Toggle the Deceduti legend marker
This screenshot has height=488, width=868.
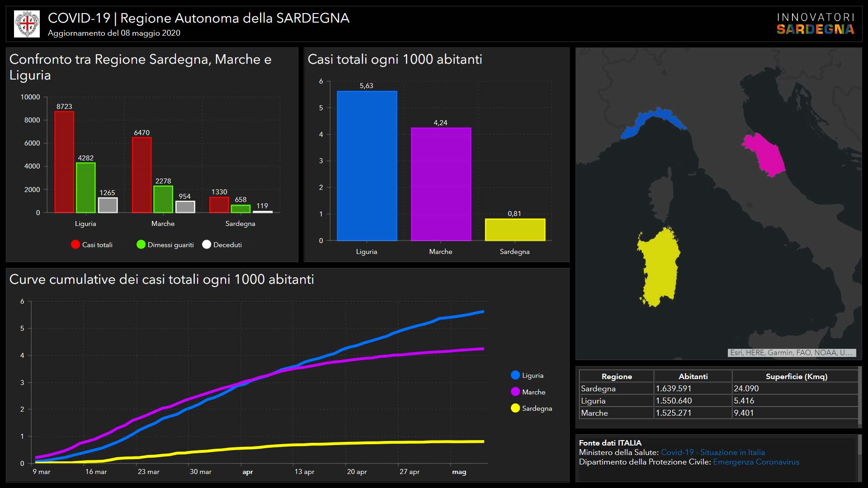tap(207, 244)
